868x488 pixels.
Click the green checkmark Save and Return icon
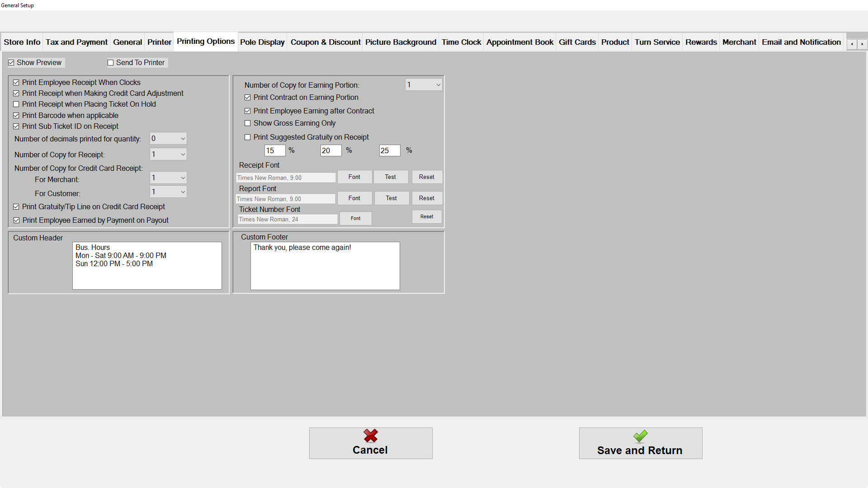(640, 436)
